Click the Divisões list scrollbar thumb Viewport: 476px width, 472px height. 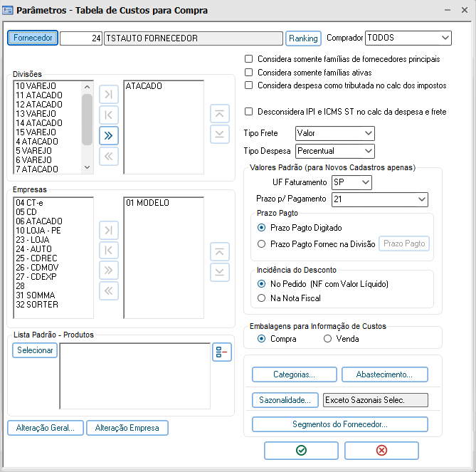click(87, 120)
